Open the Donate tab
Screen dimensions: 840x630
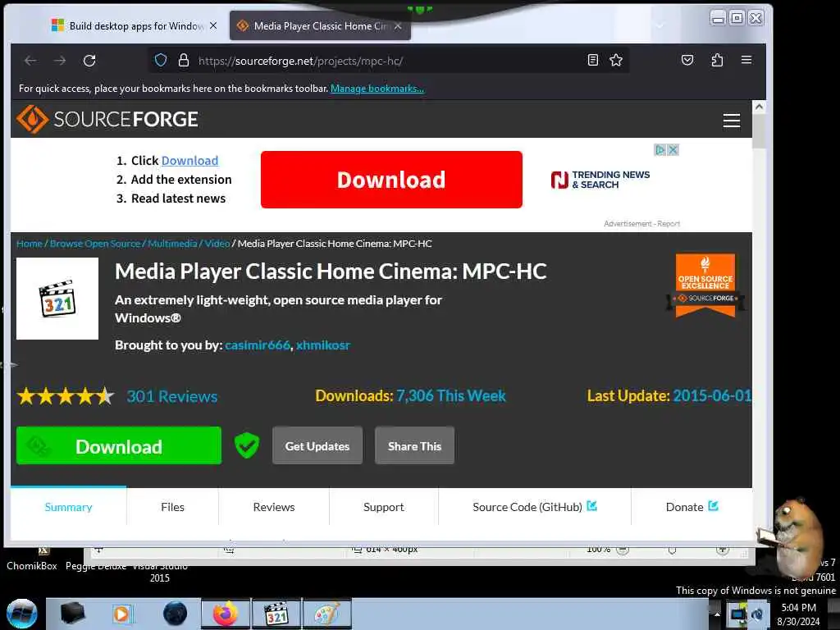pos(692,507)
